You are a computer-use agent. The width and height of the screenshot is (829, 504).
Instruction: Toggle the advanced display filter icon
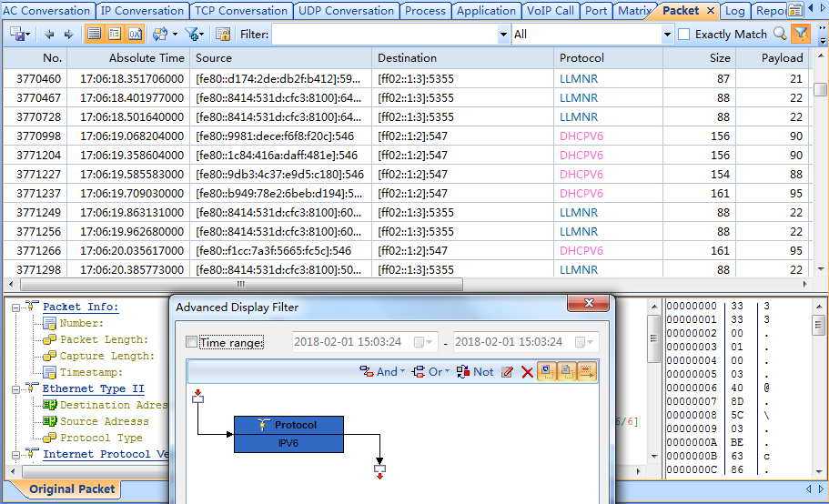pyautogui.click(x=801, y=34)
